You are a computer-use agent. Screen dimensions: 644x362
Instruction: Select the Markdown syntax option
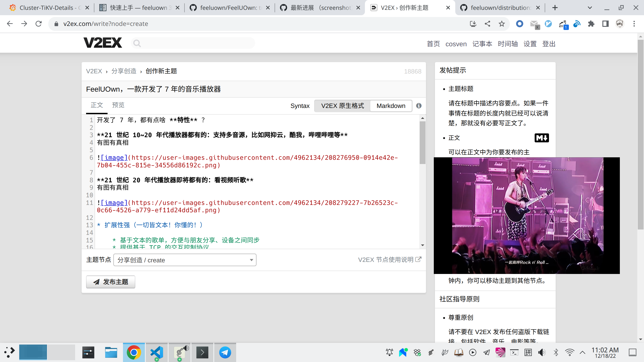coord(391,106)
